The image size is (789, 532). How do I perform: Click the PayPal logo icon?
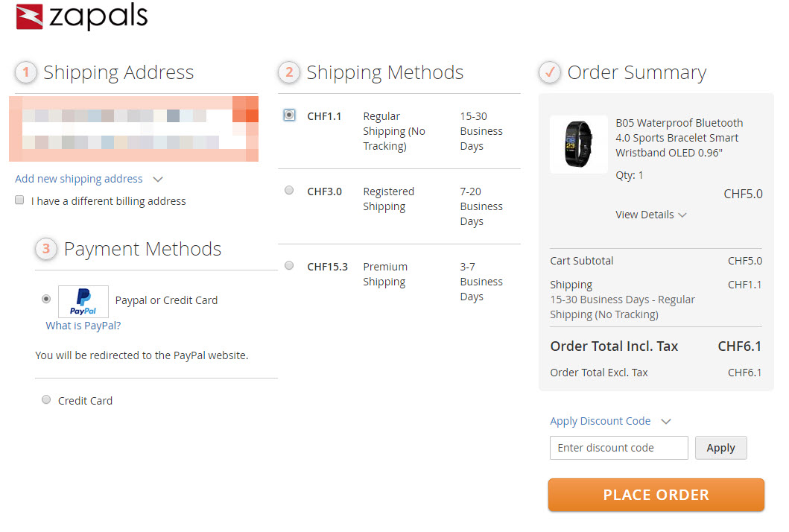pos(83,301)
